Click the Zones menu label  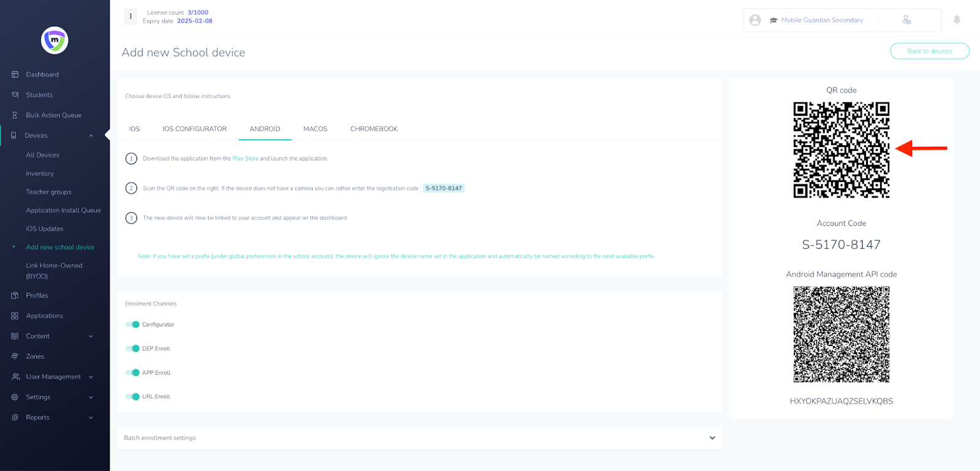(35, 356)
